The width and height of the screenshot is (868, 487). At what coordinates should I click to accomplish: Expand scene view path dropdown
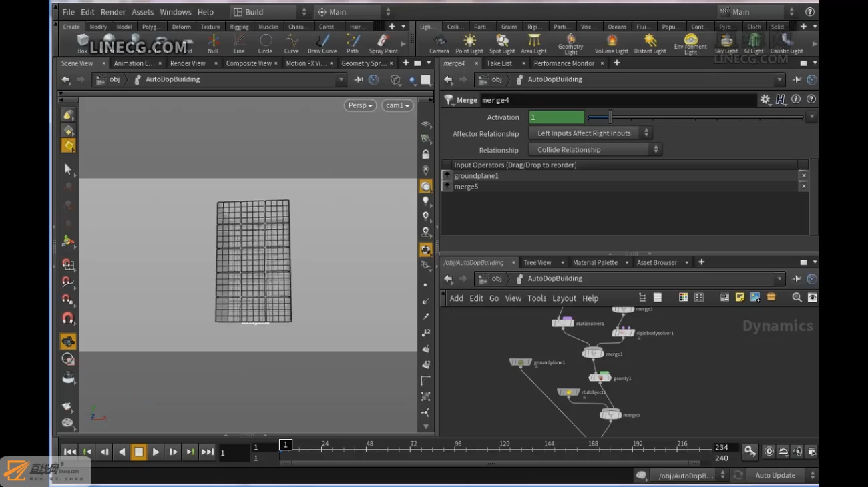(341, 79)
